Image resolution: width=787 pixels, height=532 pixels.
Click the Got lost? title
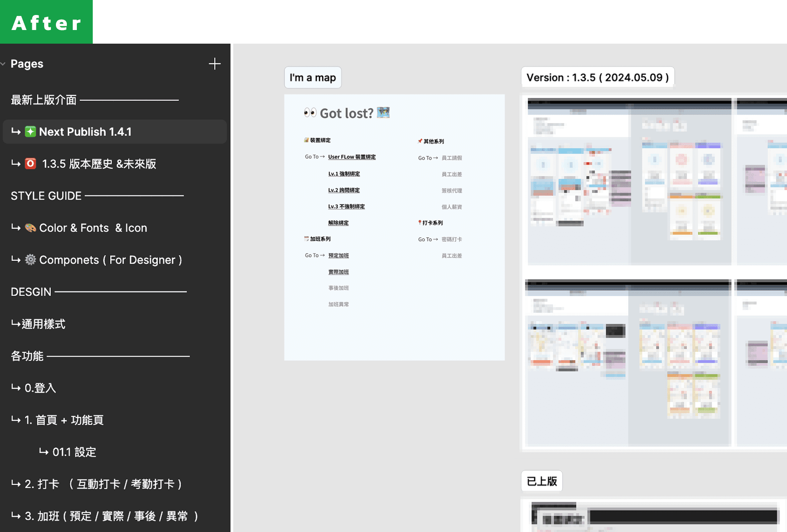coord(346,113)
